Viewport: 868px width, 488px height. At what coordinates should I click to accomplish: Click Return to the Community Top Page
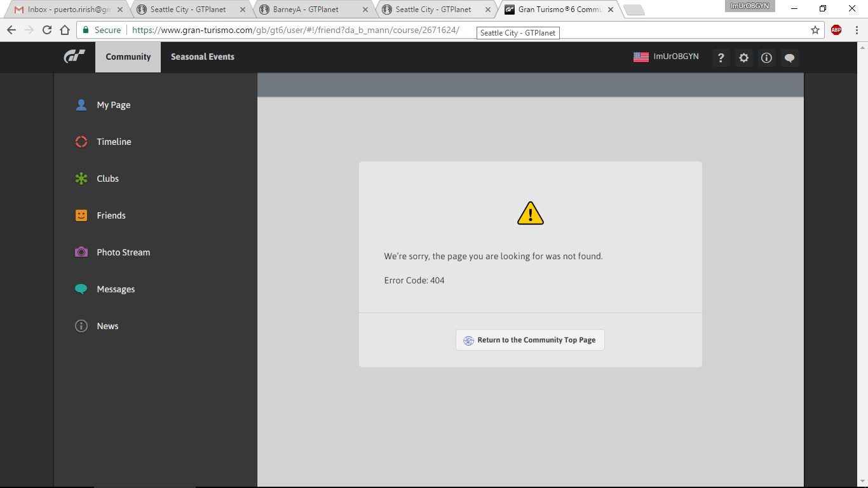point(530,340)
